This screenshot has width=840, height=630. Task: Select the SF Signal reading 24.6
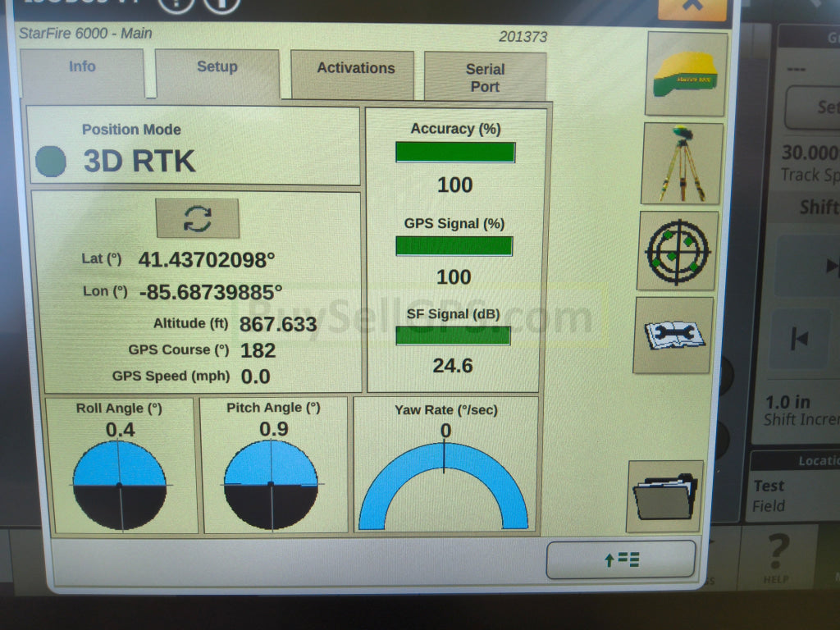click(453, 366)
